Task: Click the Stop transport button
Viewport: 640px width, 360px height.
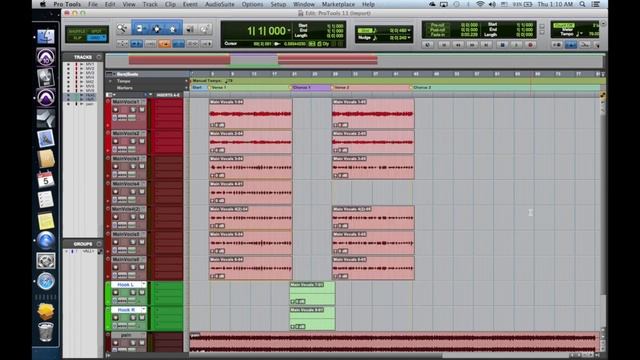Action: pyautogui.click(x=502, y=45)
